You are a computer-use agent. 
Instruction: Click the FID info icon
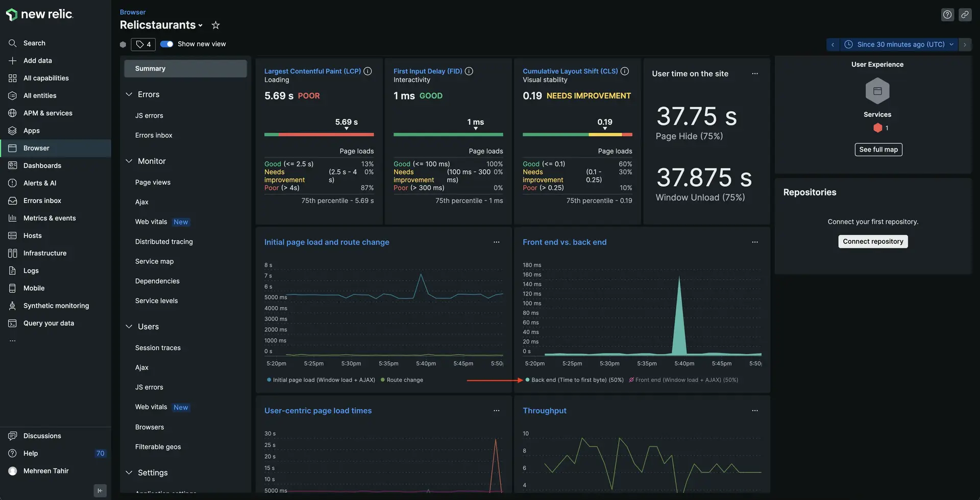[469, 71]
